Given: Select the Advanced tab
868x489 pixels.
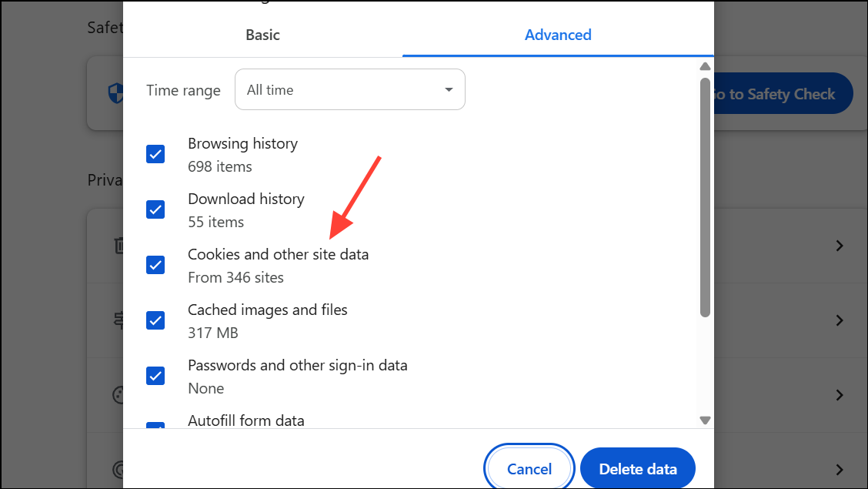Looking at the screenshot, I should (x=557, y=35).
